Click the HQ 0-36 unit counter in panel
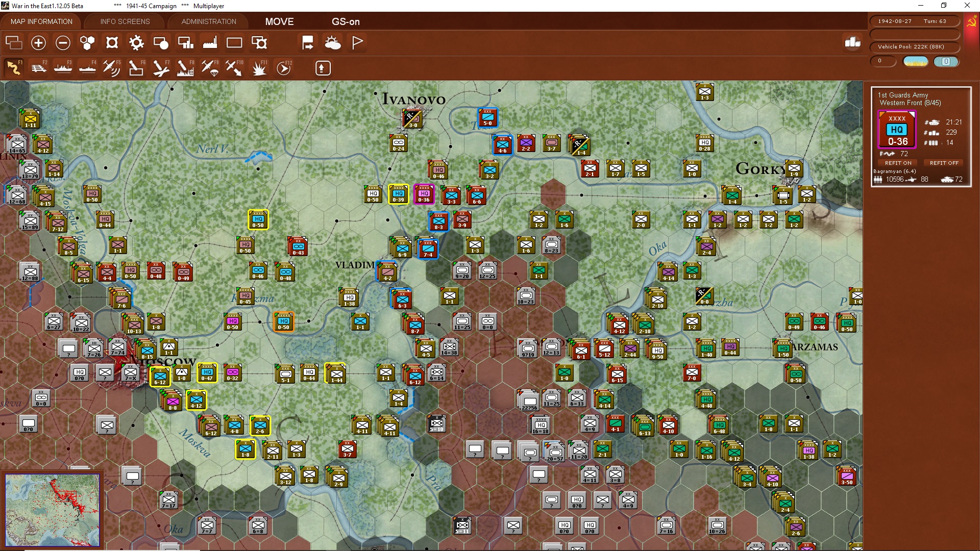Viewport: 980px width, 551px height. pos(897,130)
